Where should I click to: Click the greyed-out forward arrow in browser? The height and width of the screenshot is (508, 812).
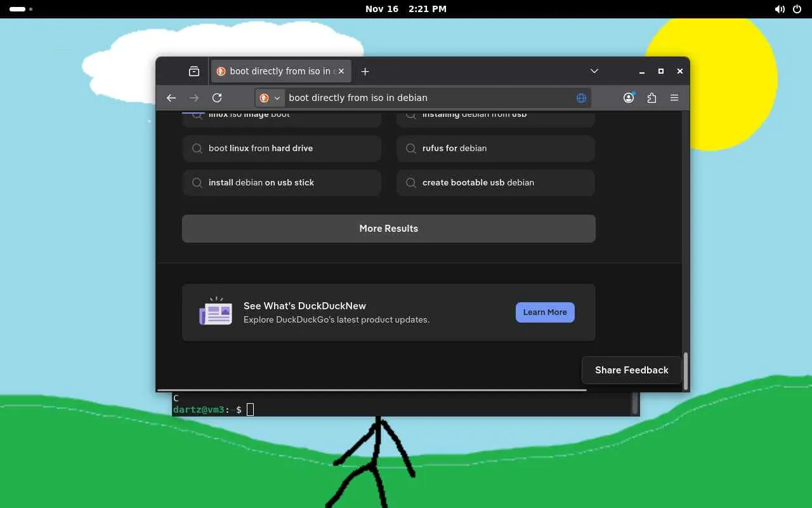[x=194, y=98]
